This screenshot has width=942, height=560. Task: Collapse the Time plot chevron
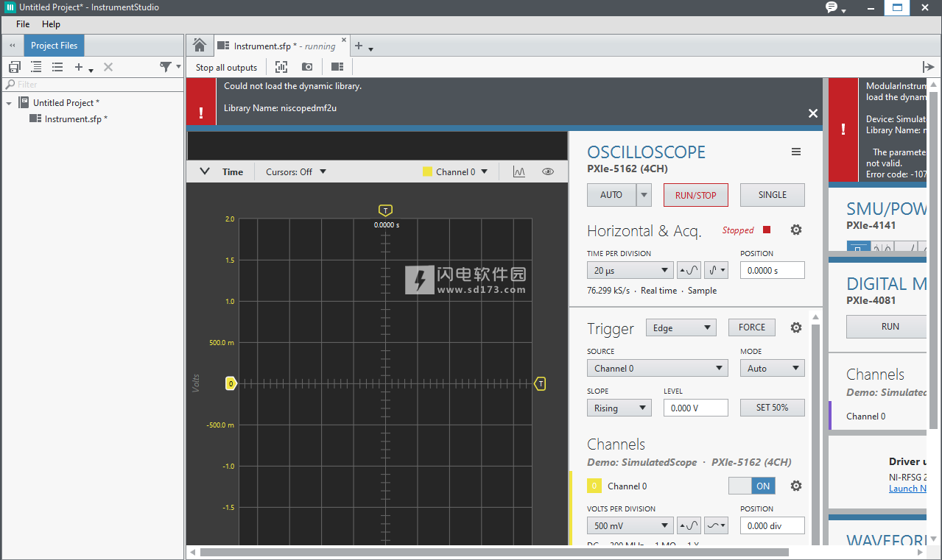pyautogui.click(x=205, y=171)
